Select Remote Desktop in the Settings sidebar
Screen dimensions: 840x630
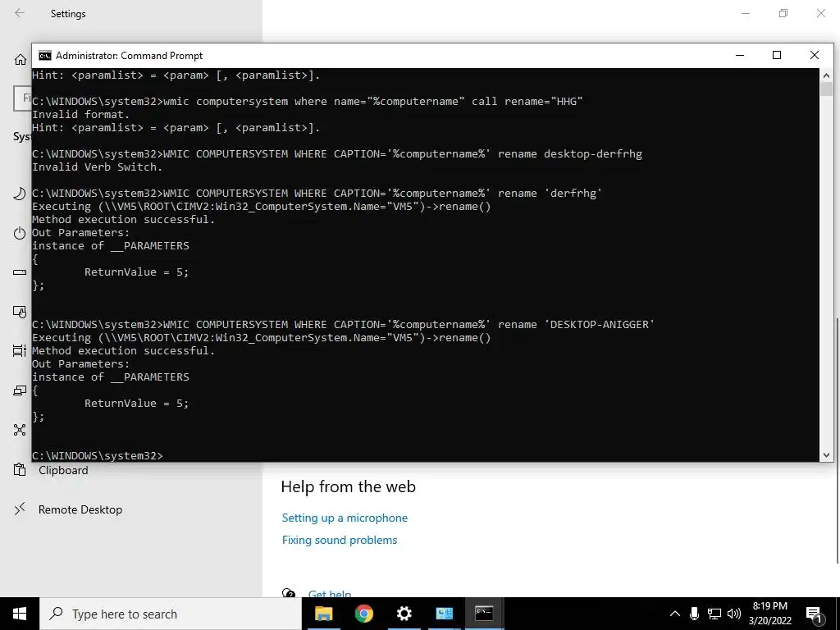pyautogui.click(x=80, y=509)
